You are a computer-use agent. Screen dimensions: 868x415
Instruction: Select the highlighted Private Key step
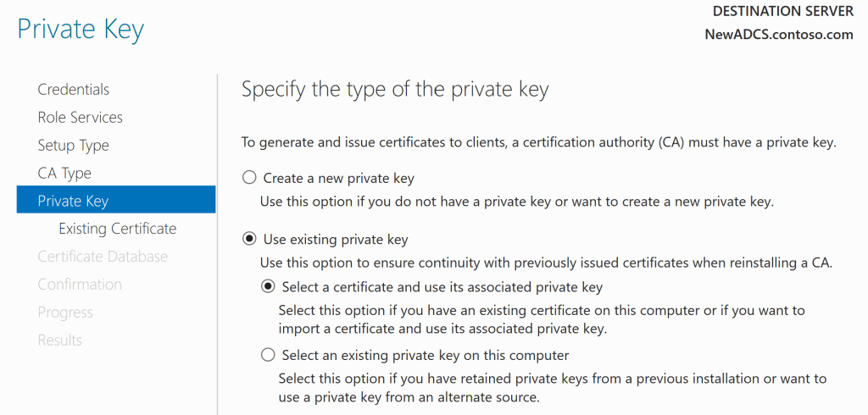pos(73,201)
